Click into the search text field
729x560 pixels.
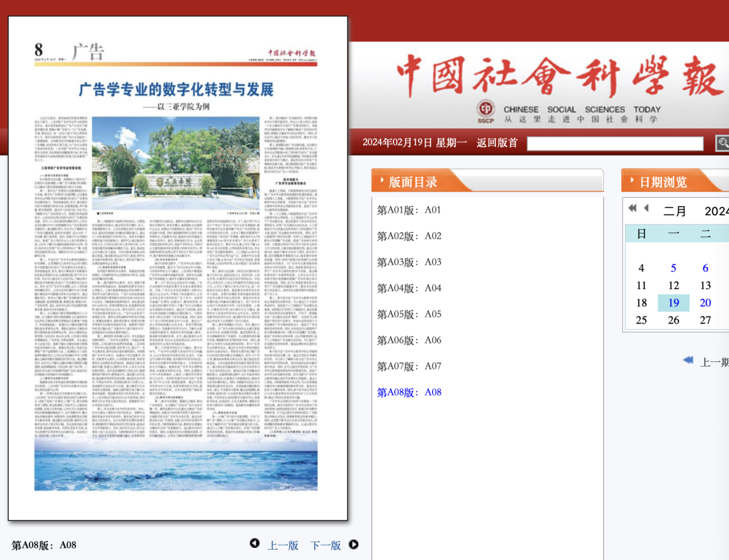(615, 143)
